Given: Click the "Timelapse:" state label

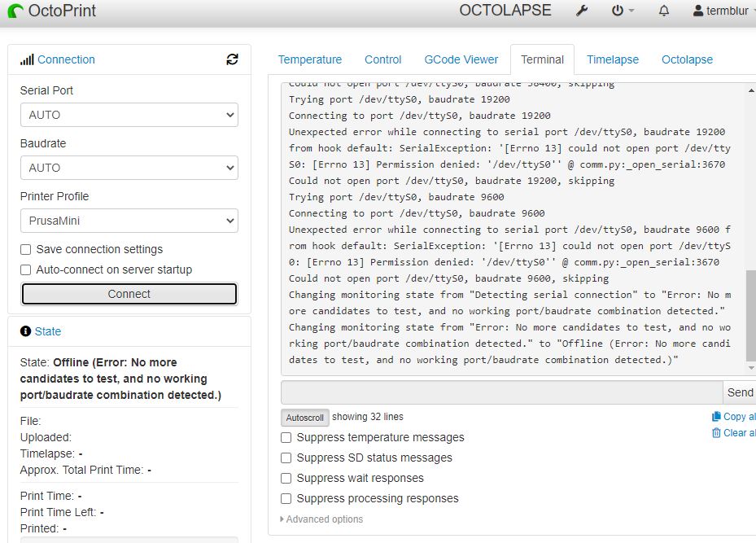Looking at the screenshot, I should click(47, 453).
